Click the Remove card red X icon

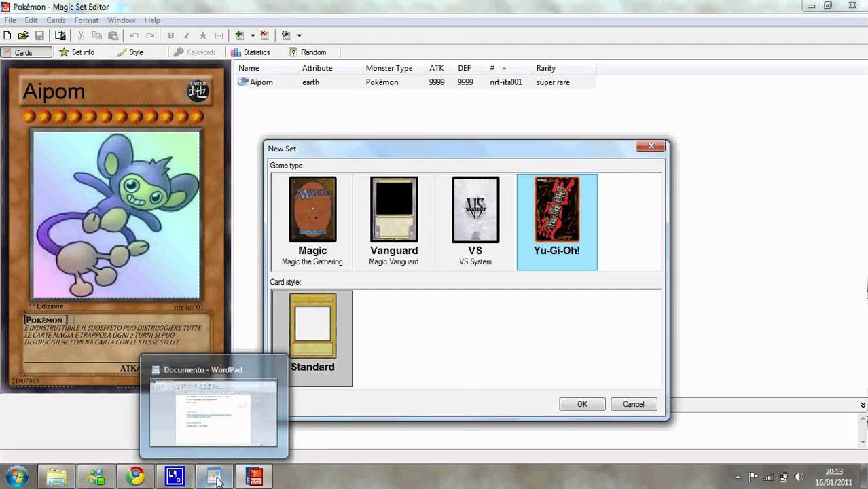pos(264,35)
